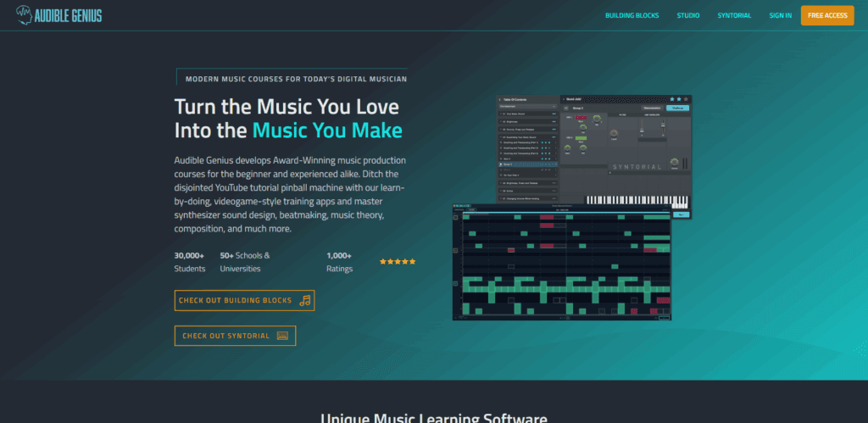Click the "Turn the Music You Love" headline line
Viewport: 868px width, 423px height.
coord(287,106)
